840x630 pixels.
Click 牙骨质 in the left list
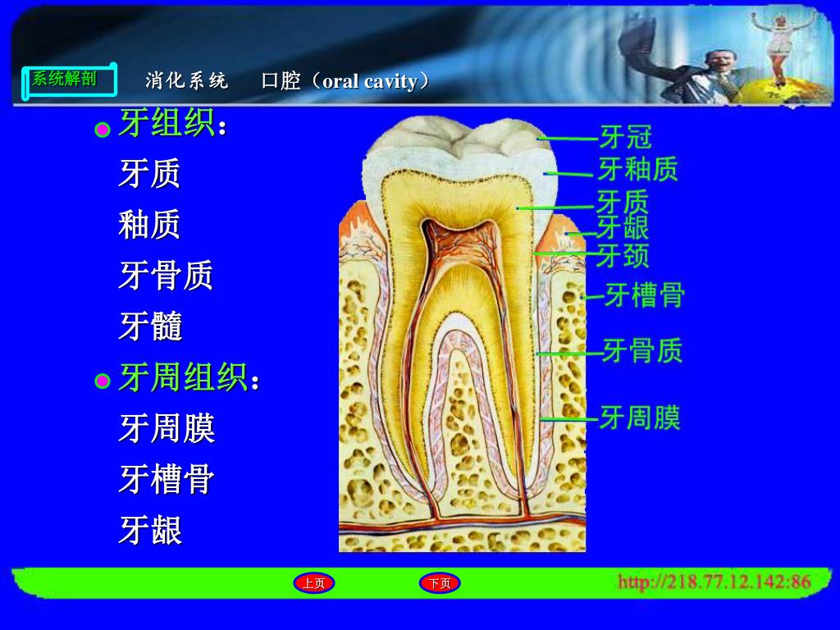point(166,275)
